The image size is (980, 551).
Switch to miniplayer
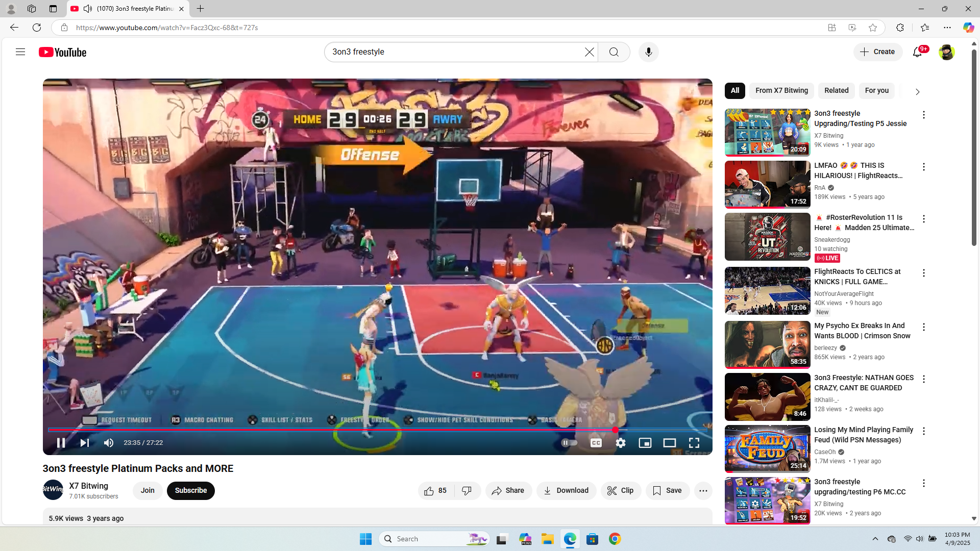pyautogui.click(x=645, y=443)
